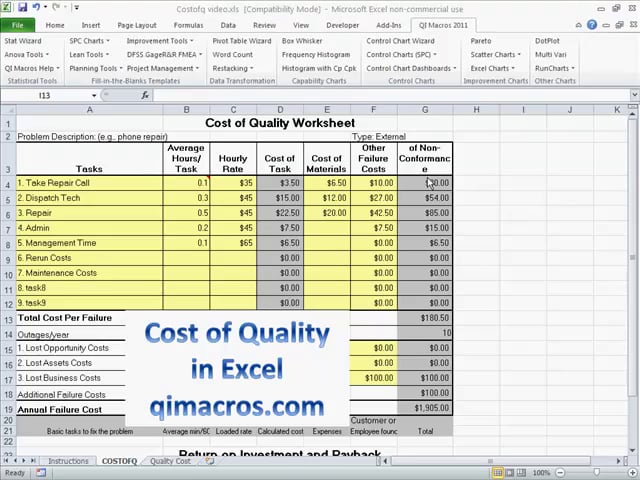Click the DotPlot button
This screenshot has height=480, width=640.
point(547,41)
